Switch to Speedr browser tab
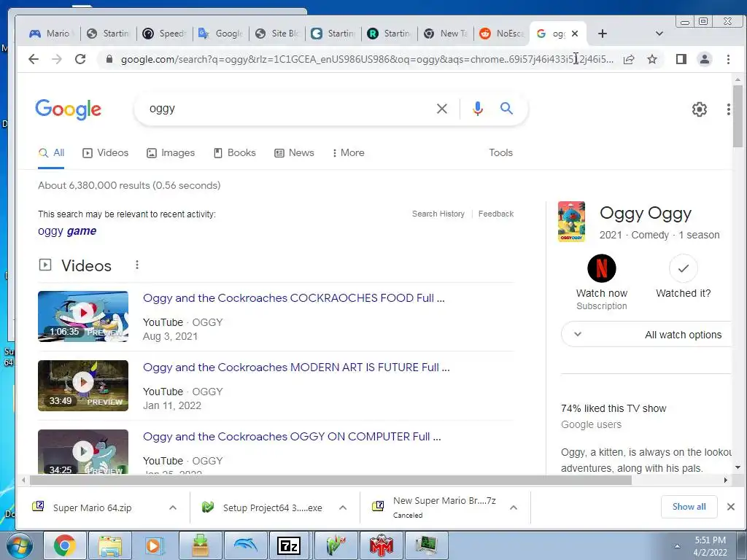This screenshot has width=747, height=560. coord(164,34)
